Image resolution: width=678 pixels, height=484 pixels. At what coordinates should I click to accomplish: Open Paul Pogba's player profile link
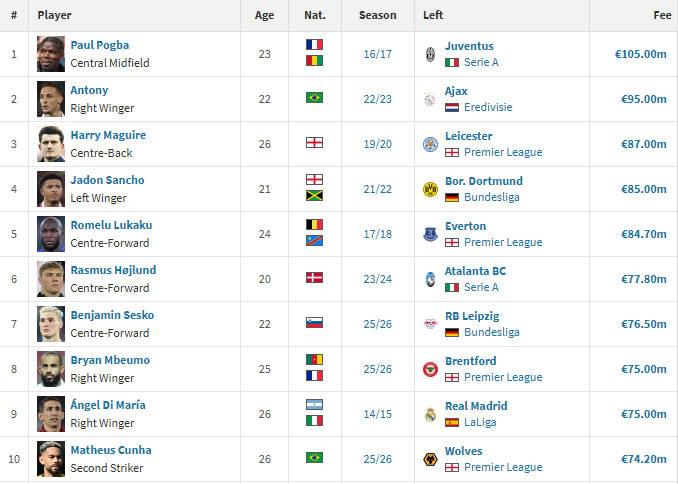tap(99, 45)
